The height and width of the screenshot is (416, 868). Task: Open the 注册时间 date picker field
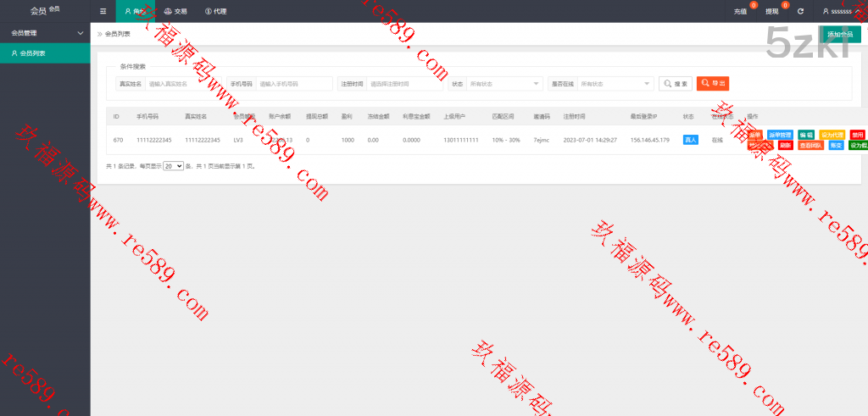click(404, 84)
